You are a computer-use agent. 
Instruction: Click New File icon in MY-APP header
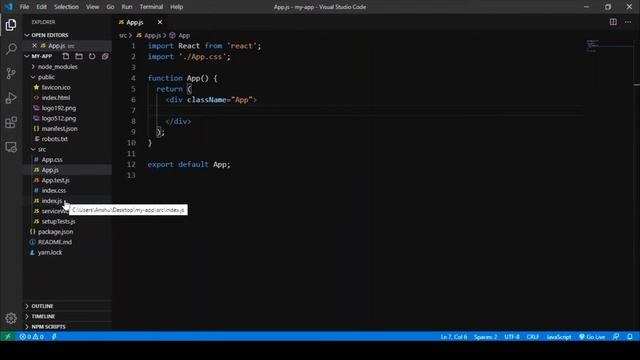click(x=66, y=56)
